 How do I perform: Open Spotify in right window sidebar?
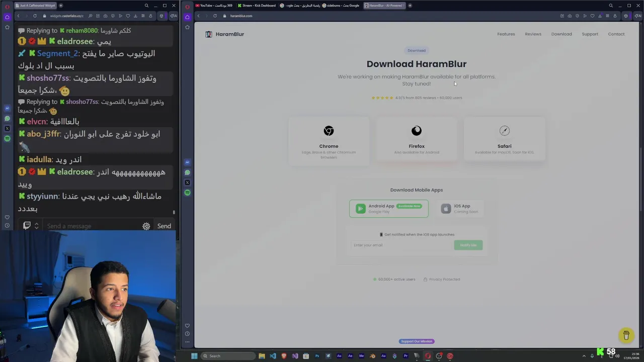point(187,193)
